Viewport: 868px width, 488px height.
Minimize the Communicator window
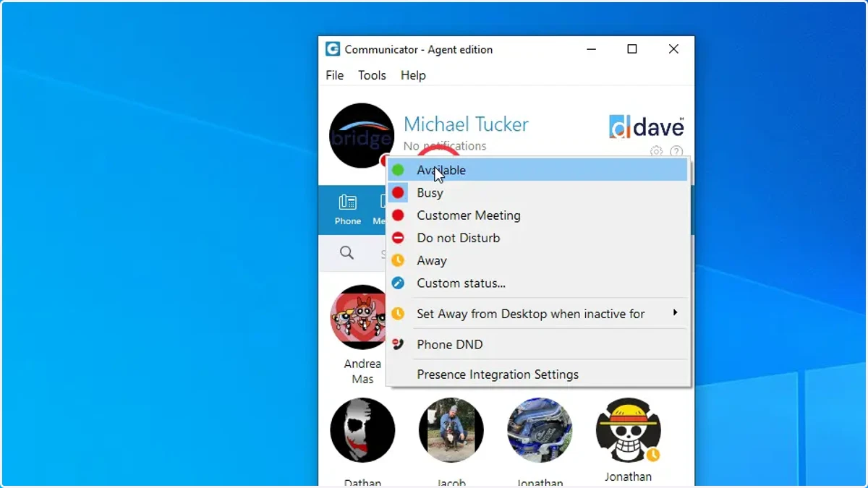592,49
